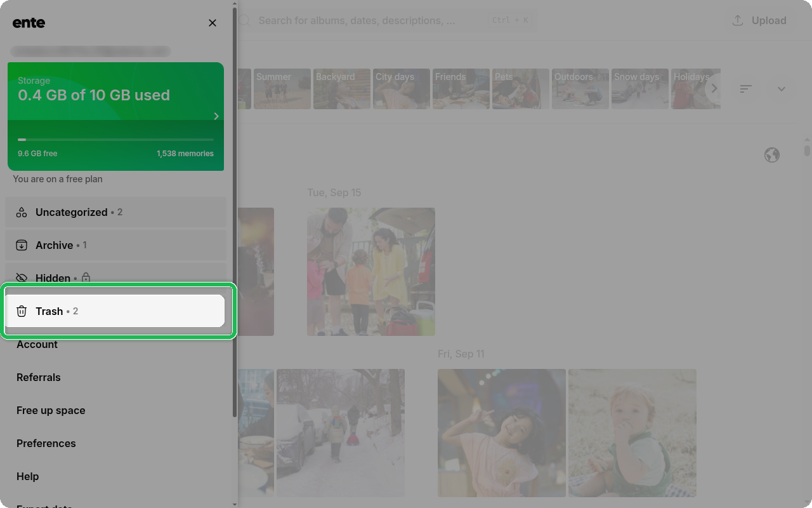Screen dimensions: 812x508
Task: Click the Archive box icon
Action: coord(22,245)
